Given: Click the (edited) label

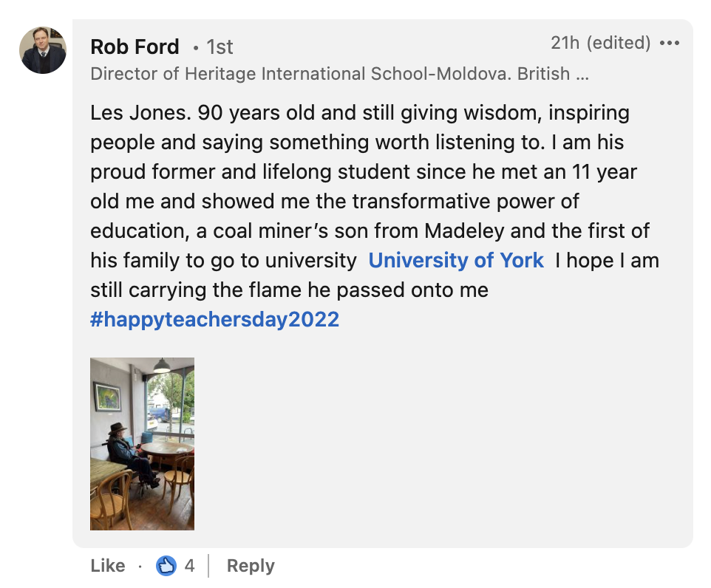Looking at the screenshot, I should coord(619,43).
